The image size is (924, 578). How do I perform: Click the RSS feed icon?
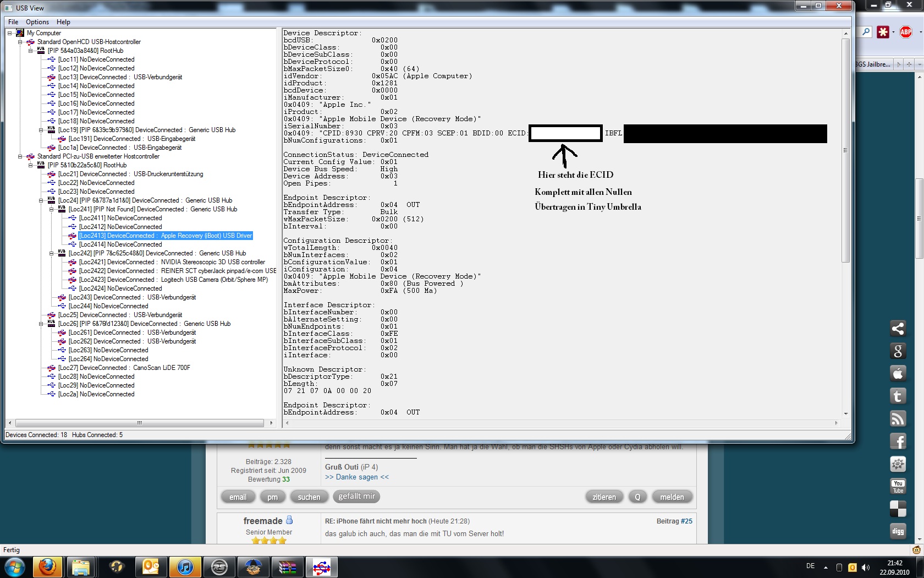pyautogui.click(x=898, y=418)
